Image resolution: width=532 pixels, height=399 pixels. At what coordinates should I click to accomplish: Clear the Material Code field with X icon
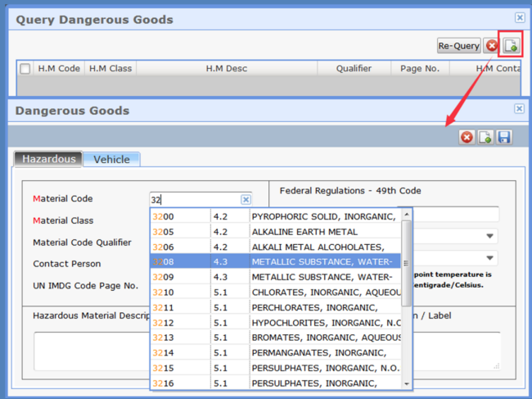click(246, 199)
